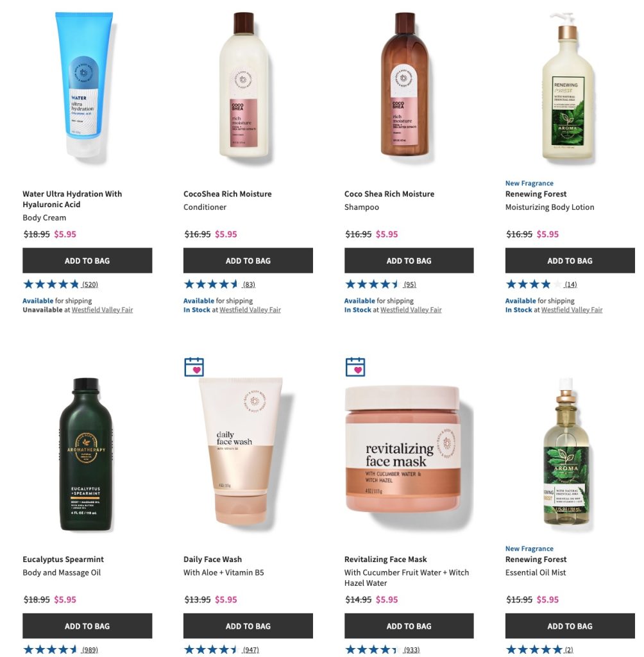Open Eucalyptus Spearmint Body and Massage Oil title
This screenshot has height=657, width=644.
click(63, 566)
